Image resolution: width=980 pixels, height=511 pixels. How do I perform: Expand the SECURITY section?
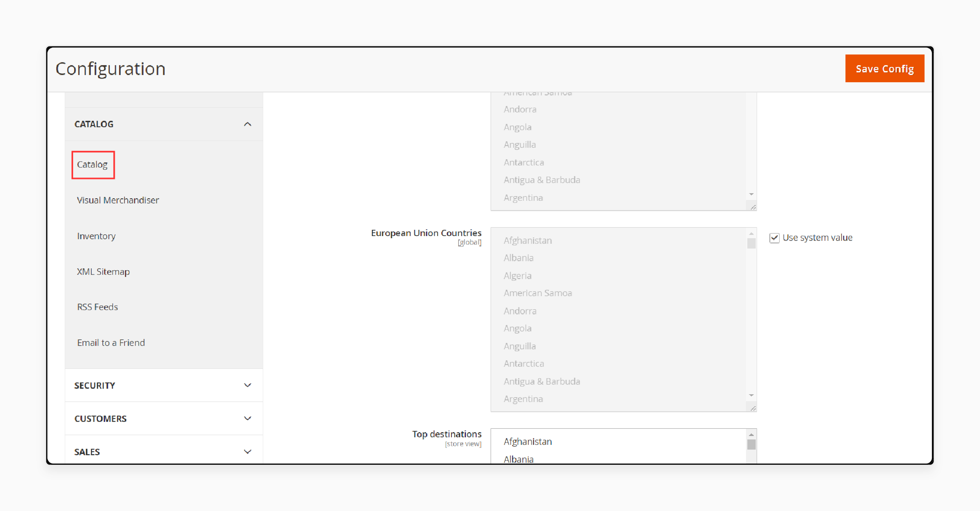pyautogui.click(x=164, y=385)
